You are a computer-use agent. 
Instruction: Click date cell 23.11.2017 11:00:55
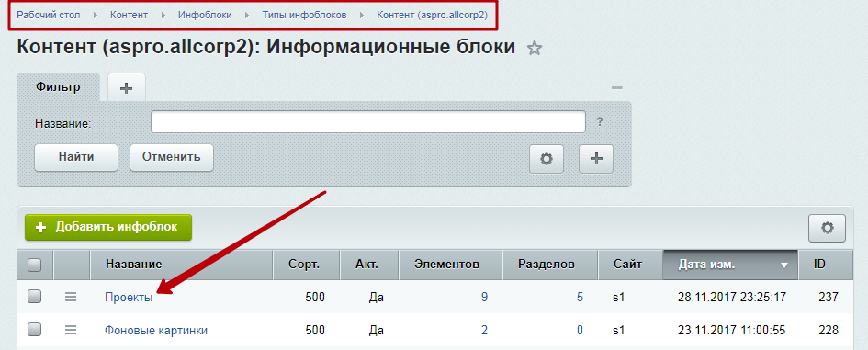pos(732,331)
